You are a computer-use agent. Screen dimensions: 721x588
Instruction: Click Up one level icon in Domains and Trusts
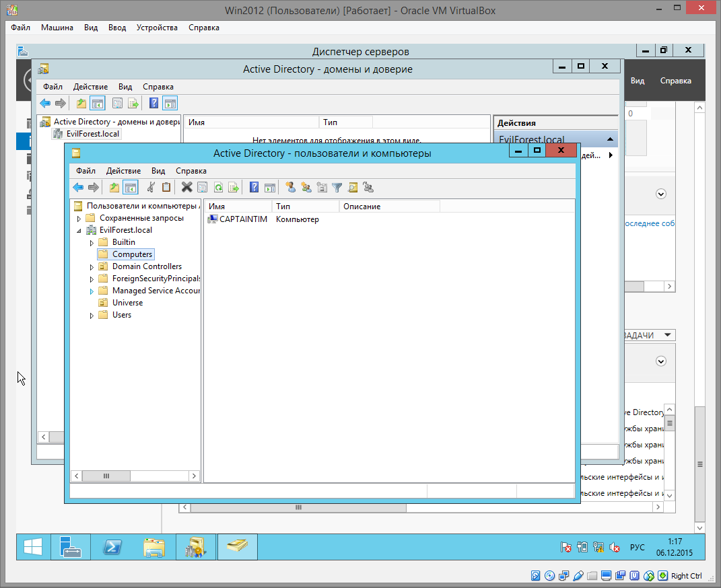coord(81,104)
